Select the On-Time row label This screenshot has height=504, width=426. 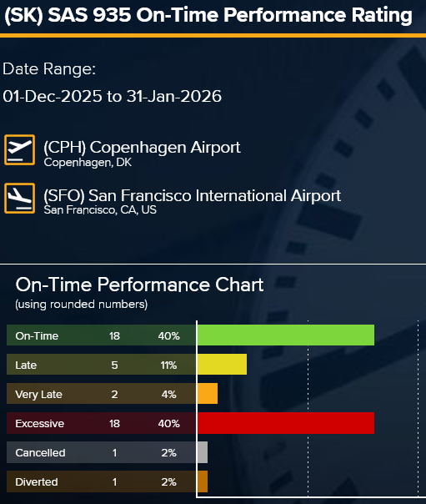[x=37, y=336]
